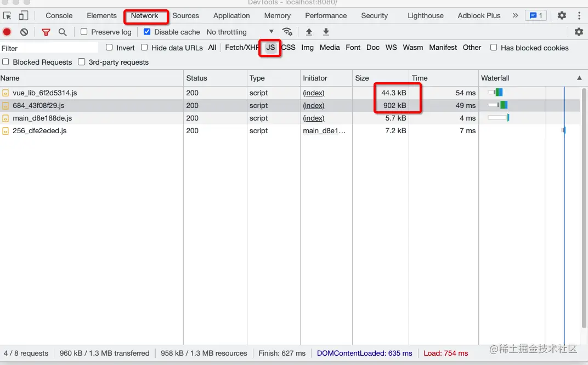The image size is (588, 365).
Task: Filter requests by Font type
Action: (x=353, y=48)
